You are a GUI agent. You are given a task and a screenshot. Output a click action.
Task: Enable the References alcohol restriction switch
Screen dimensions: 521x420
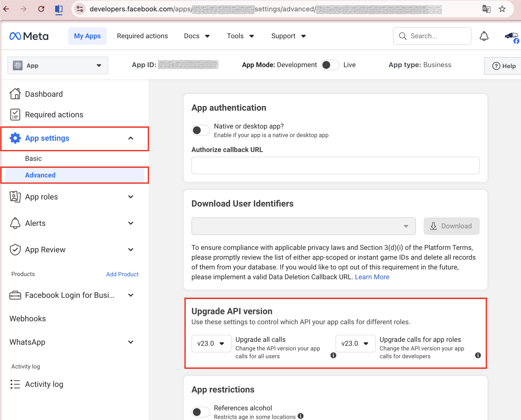coord(200,412)
